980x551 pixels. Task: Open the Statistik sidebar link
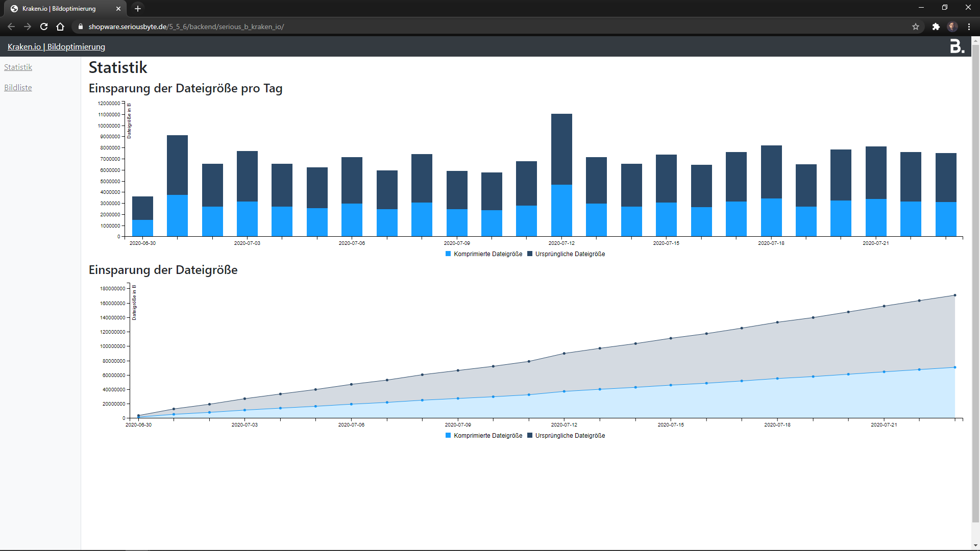(18, 67)
